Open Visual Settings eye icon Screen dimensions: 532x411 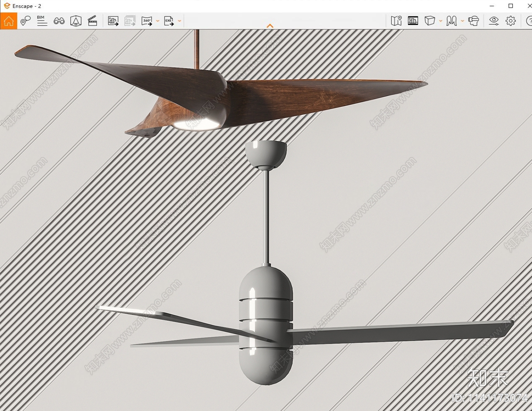pyautogui.click(x=494, y=21)
